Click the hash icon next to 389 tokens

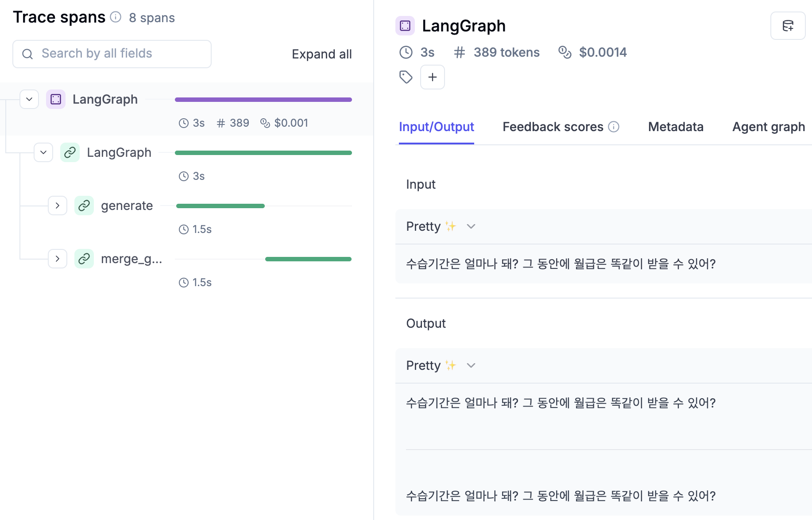460,52
